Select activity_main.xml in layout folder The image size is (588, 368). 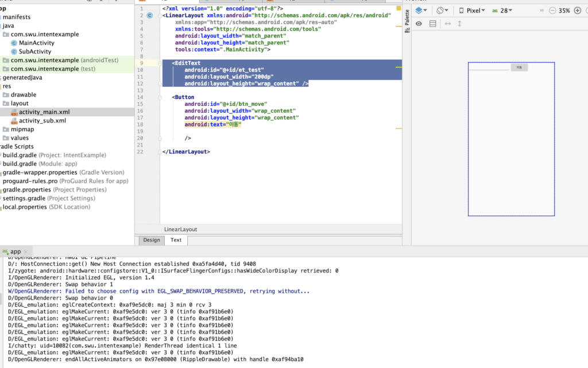coord(44,112)
